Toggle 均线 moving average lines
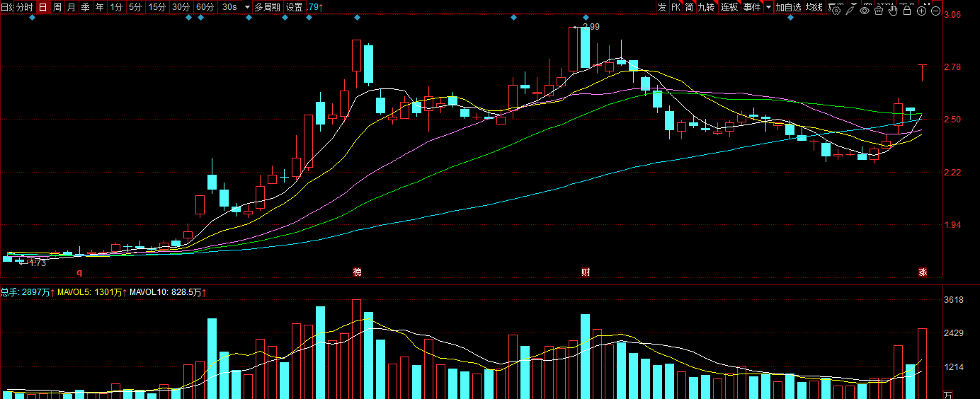Screen dimensions: 980x399 pyautogui.click(x=814, y=7)
